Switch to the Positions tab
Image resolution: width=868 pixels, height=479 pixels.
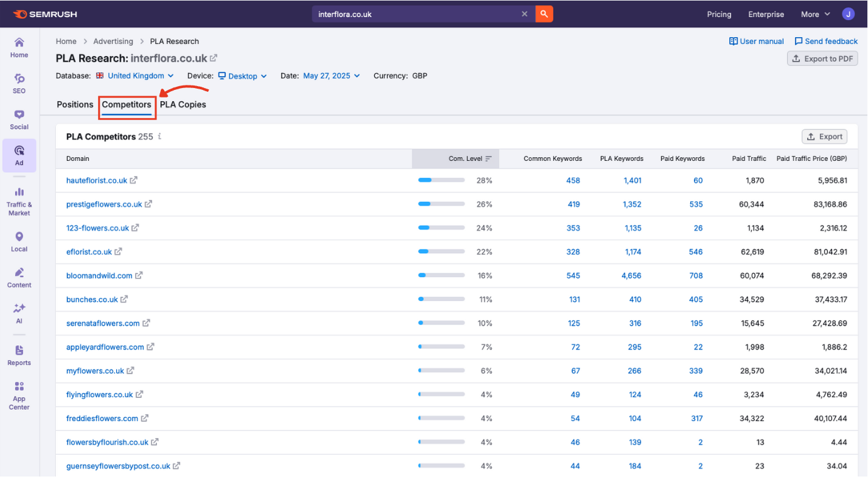pyautogui.click(x=75, y=104)
